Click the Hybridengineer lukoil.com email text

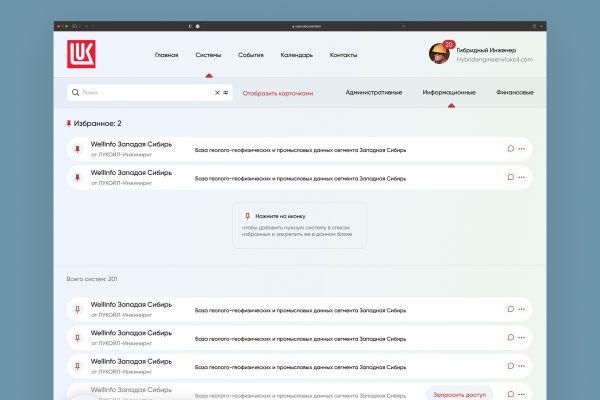[x=494, y=59]
